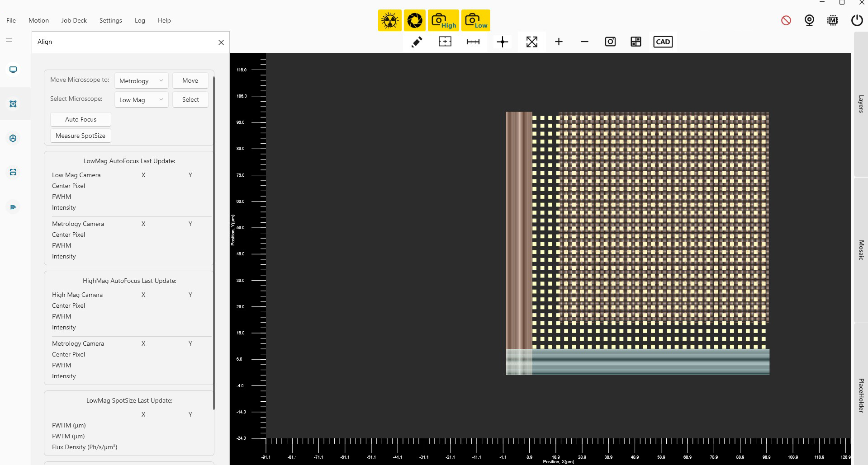The width and height of the screenshot is (868, 465).
Task: Click the 'Move Microscope to:' label
Action: (x=80, y=80)
